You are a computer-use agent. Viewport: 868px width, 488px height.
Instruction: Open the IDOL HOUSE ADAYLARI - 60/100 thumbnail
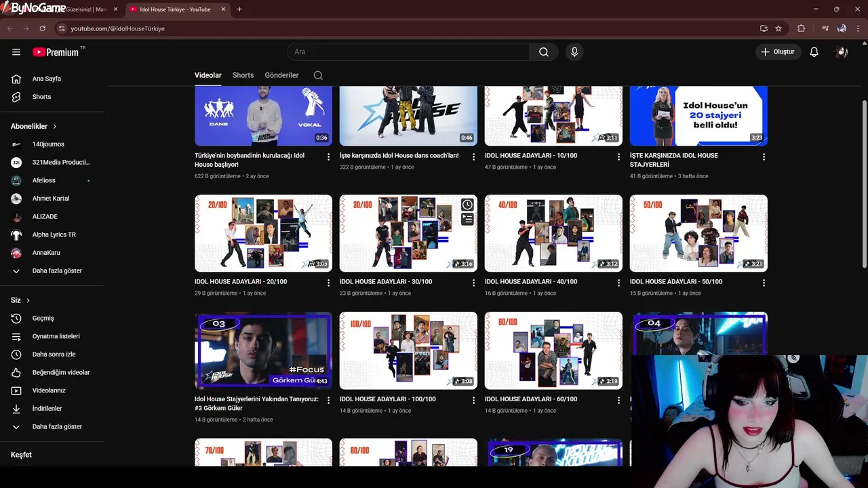tap(553, 350)
